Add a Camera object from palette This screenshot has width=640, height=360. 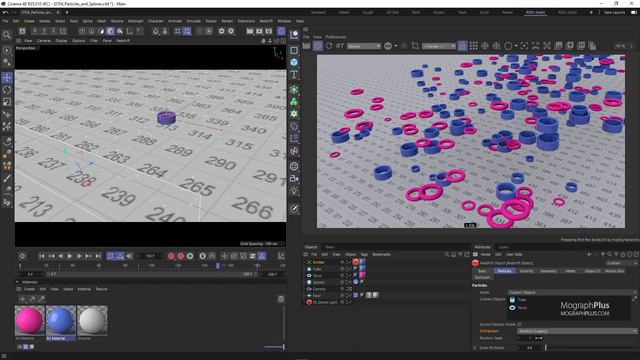[x=294, y=178]
